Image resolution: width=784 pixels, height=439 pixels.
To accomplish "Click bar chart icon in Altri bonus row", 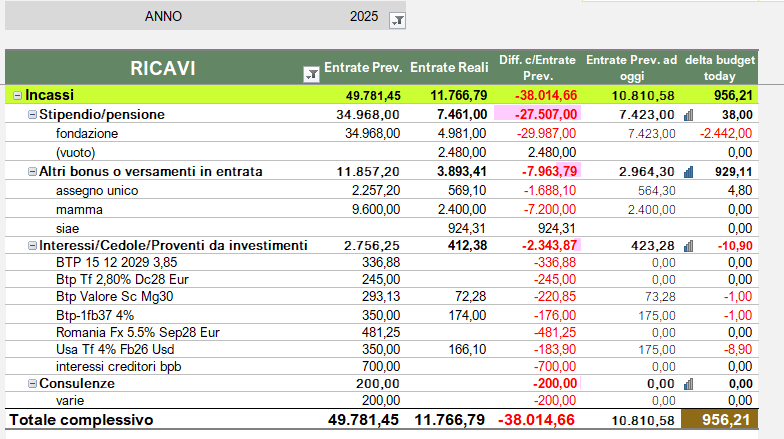I will (x=688, y=172).
